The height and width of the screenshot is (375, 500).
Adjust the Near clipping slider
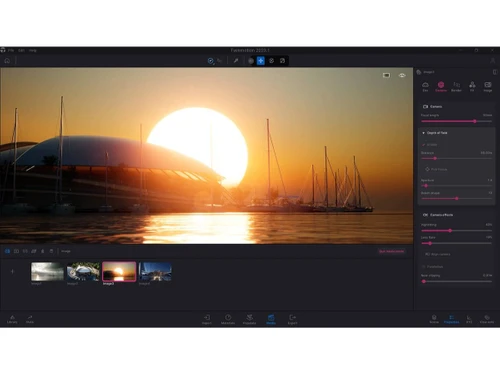(456, 282)
